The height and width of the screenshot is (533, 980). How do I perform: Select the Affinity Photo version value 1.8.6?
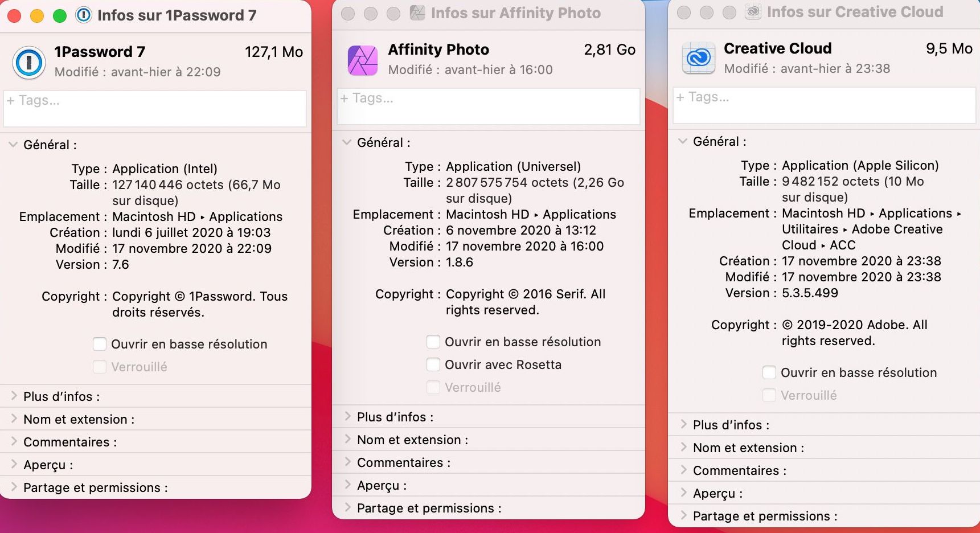(460, 262)
